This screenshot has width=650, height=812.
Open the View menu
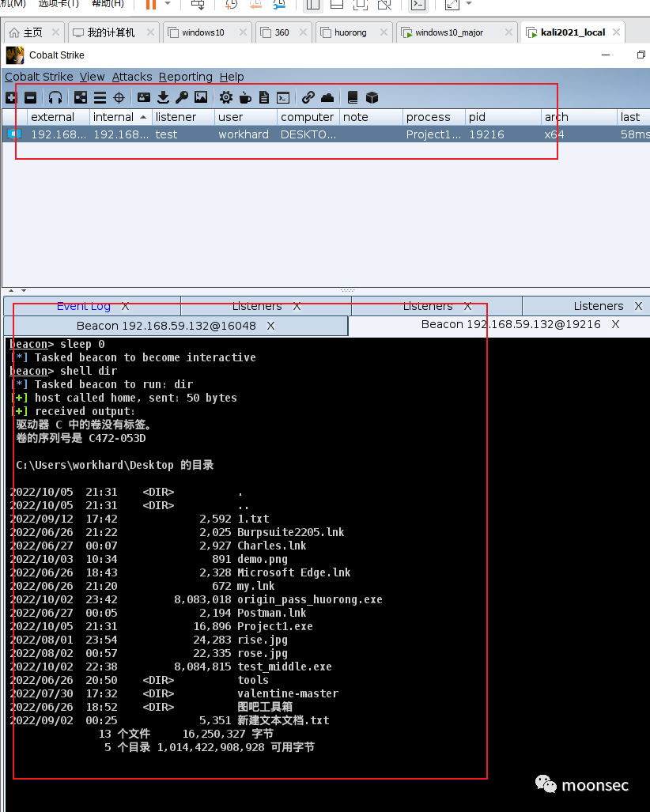pos(93,77)
